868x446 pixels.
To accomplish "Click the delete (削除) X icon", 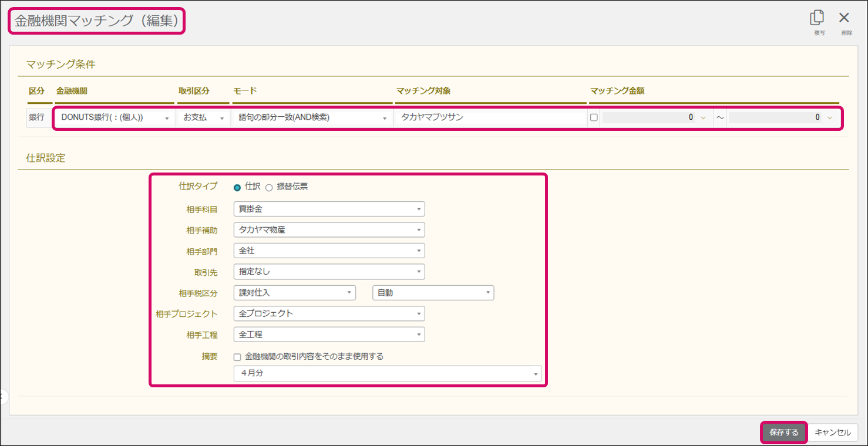I will pos(844,18).
